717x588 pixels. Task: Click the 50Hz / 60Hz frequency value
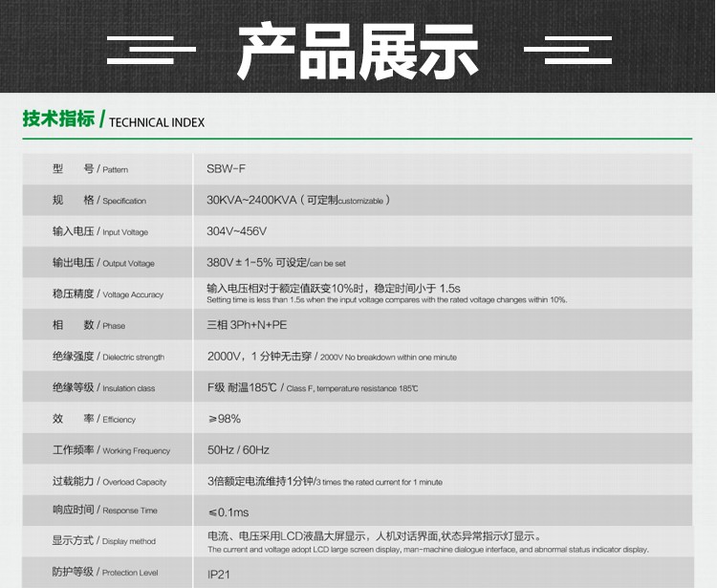coord(238,450)
